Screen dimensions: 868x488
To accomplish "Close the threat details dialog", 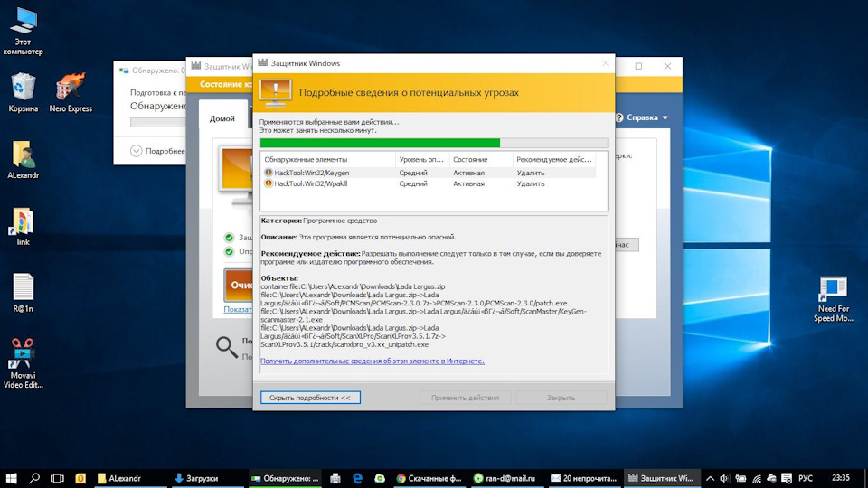I will [605, 63].
